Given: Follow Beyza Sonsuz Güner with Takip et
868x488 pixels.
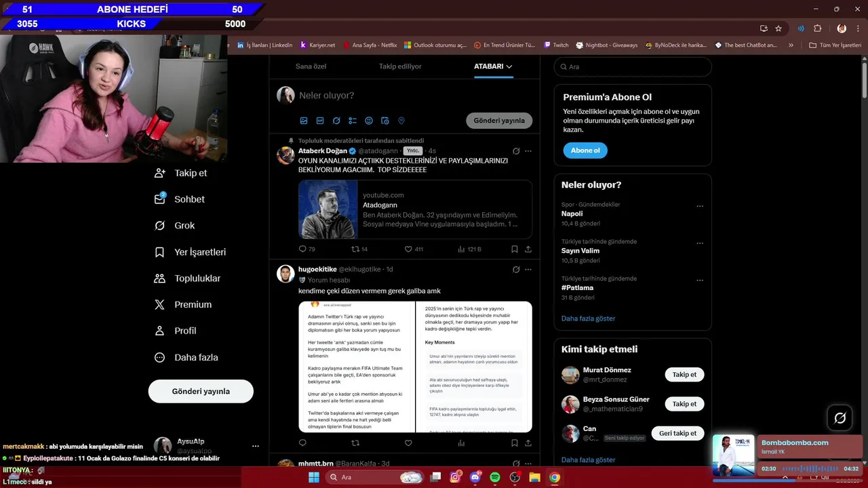Looking at the screenshot, I should click(684, 404).
